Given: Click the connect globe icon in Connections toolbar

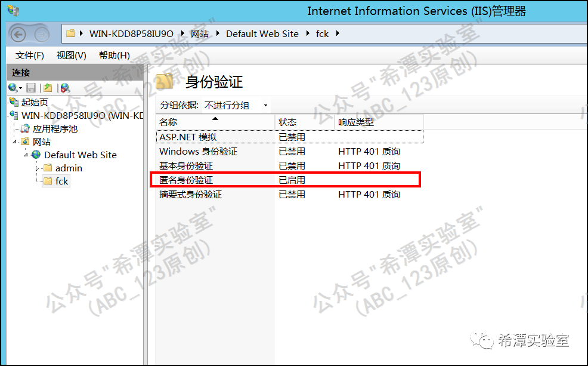Looking at the screenshot, I should tap(13, 88).
